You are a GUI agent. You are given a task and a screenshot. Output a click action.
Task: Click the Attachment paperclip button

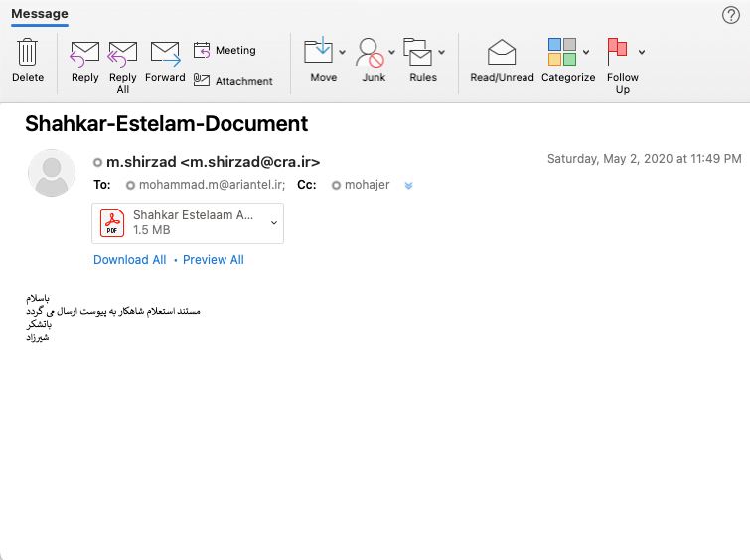coord(232,81)
